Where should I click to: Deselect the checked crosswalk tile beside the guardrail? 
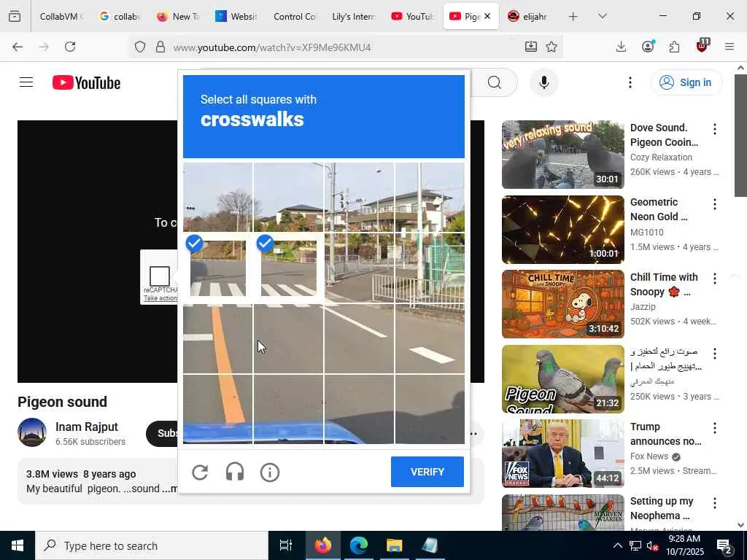click(x=289, y=268)
